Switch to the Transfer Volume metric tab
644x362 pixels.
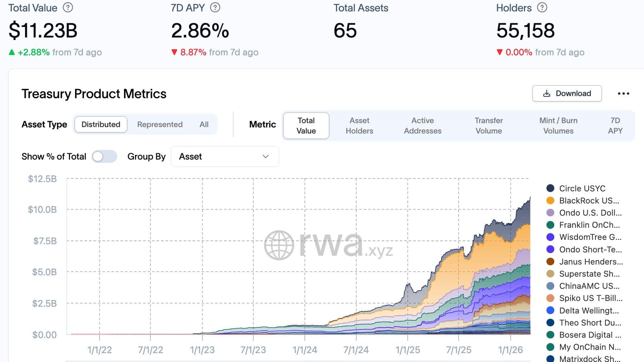point(488,126)
